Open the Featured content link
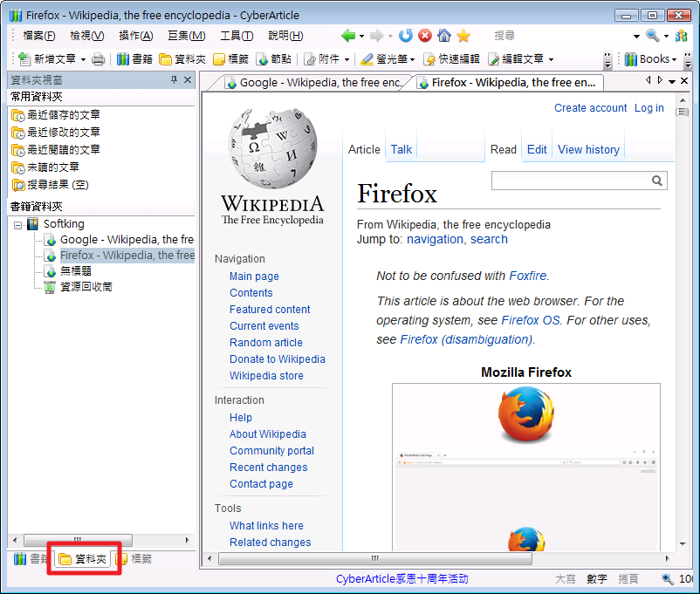This screenshot has width=700, height=594. tap(270, 310)
